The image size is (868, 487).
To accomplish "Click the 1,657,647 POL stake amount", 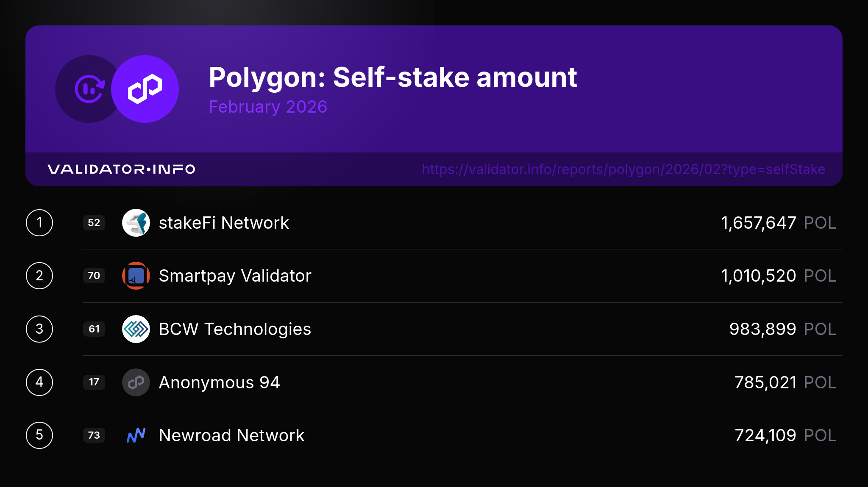I will point(778,223).
